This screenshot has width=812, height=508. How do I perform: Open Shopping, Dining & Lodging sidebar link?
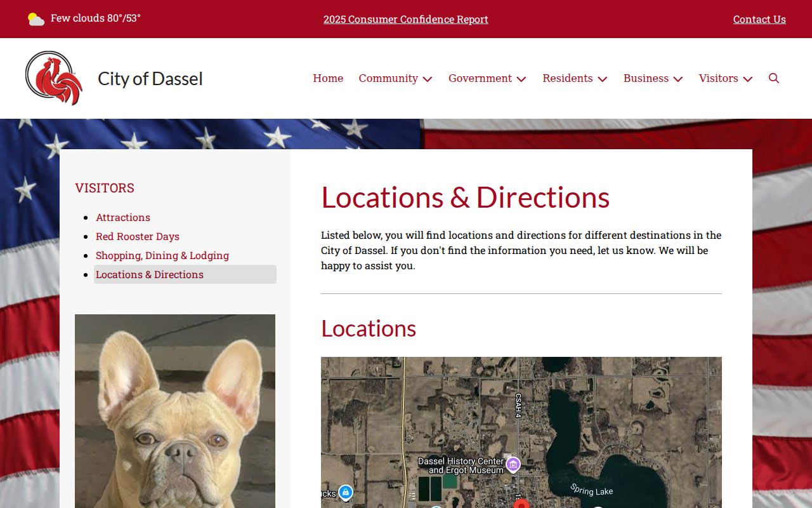(162, 255)
